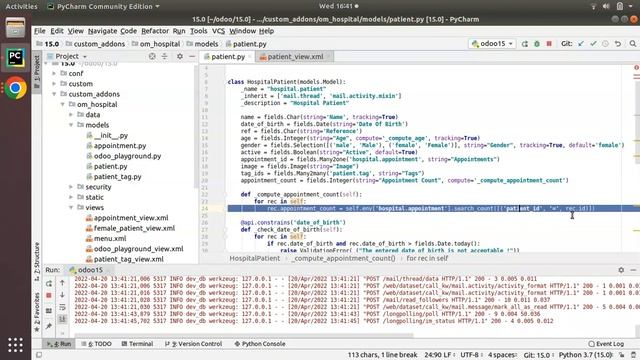Open the Event Log
The height and width of the screenshot is (360, 640).
coord(606,344)
